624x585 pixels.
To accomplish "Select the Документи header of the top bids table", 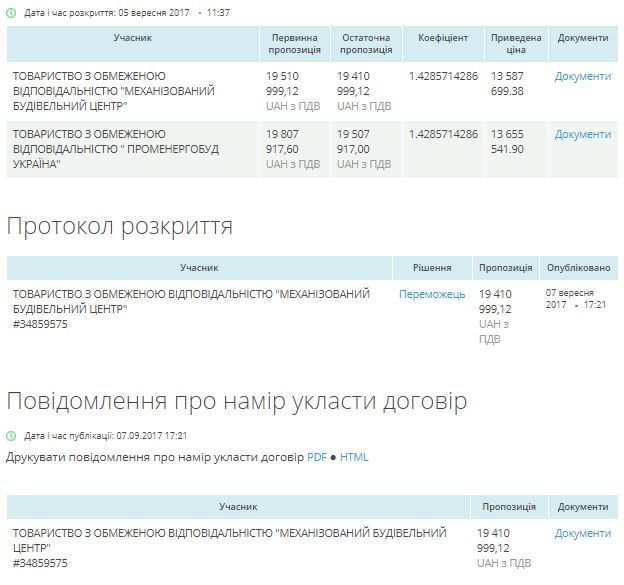I will pyautogui.click(x=583, y=44).
